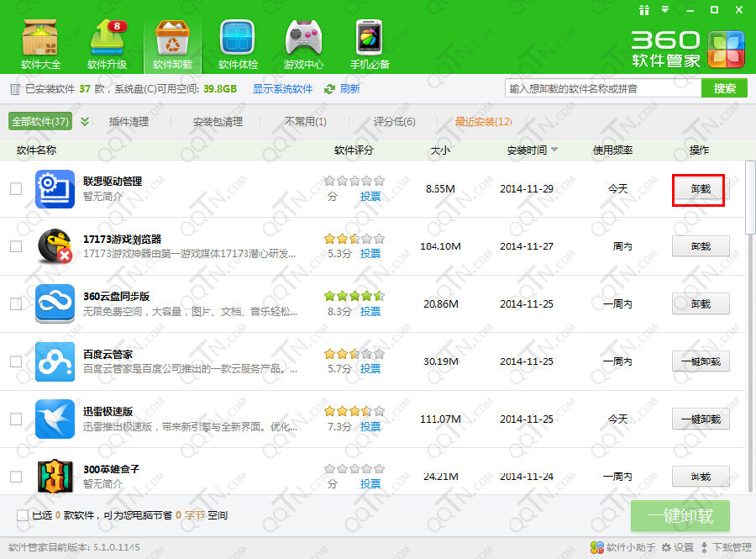Sort by 安装时间 column arrow
The image size is (756, 559).
tap(554, 150)
